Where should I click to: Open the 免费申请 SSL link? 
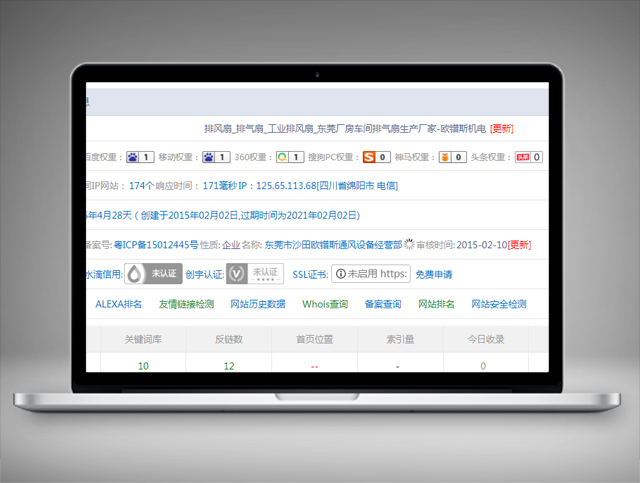click(x=434, y=274)
